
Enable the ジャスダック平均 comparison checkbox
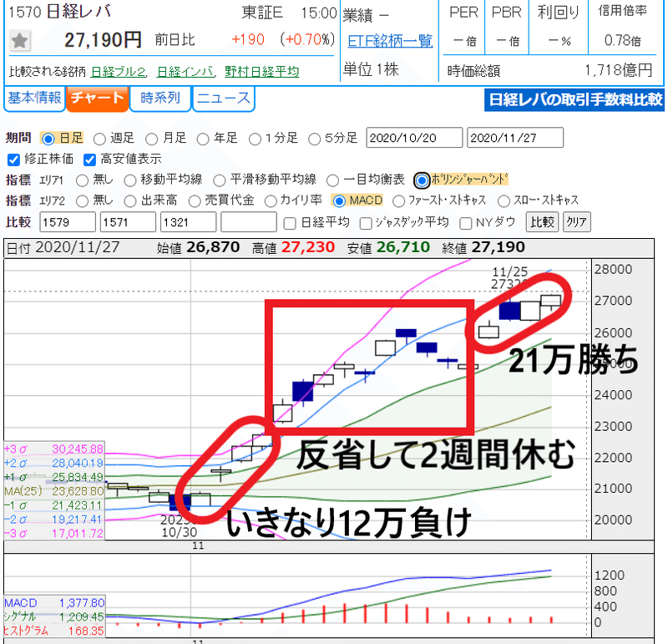pyautogui.click(x=366, y=223)
